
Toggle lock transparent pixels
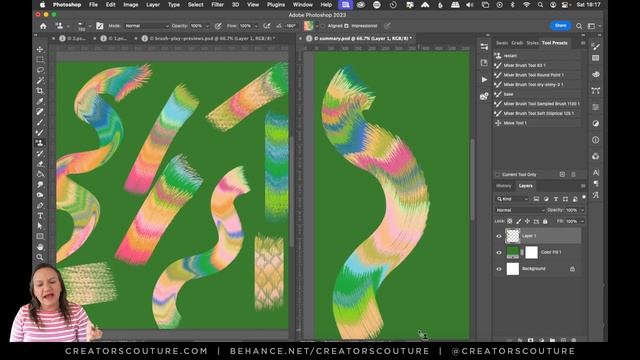510,221
